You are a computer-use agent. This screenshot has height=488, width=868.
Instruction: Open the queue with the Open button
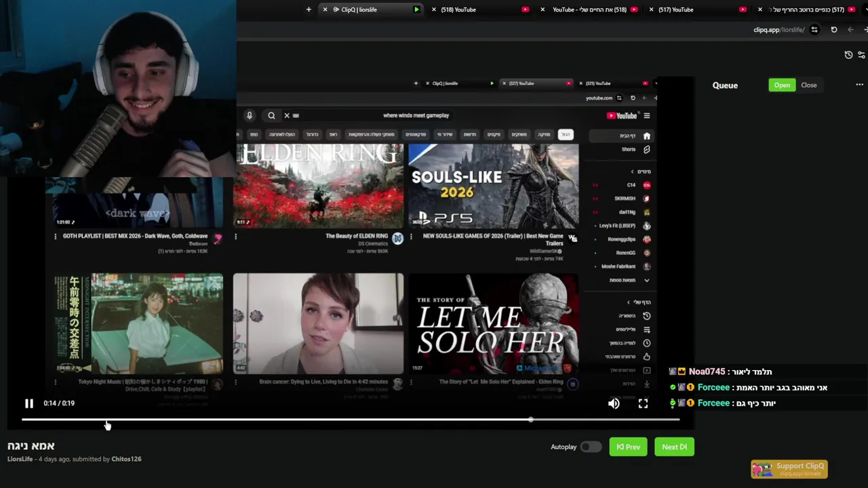click(x=782, y=85)
